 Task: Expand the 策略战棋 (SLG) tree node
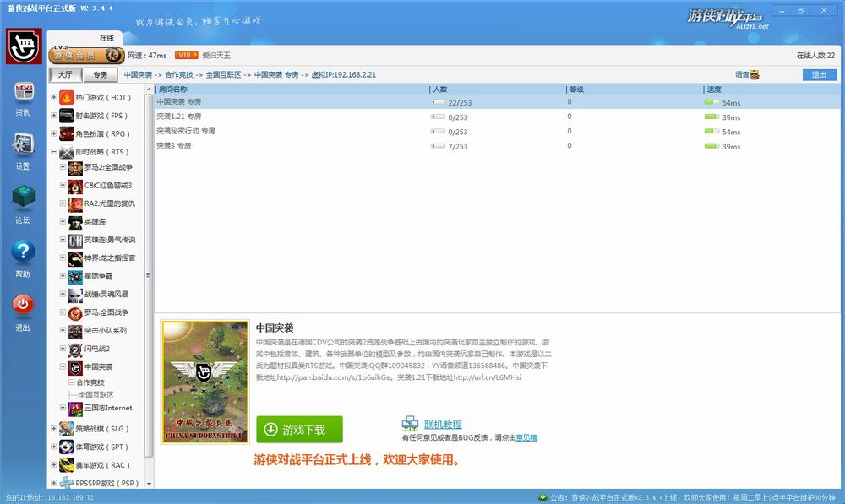[x=54, y=429]
